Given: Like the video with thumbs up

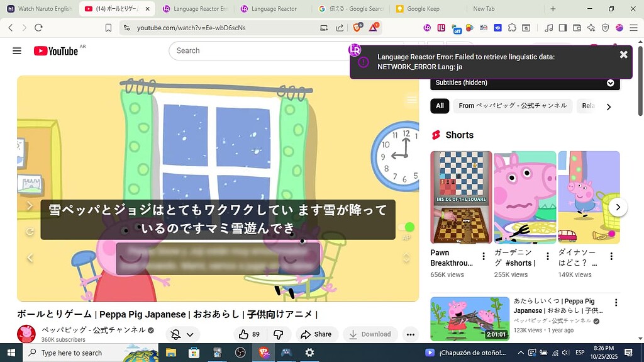Looking at the screenshot, I should pyautogui.click(x=249, y=334).
